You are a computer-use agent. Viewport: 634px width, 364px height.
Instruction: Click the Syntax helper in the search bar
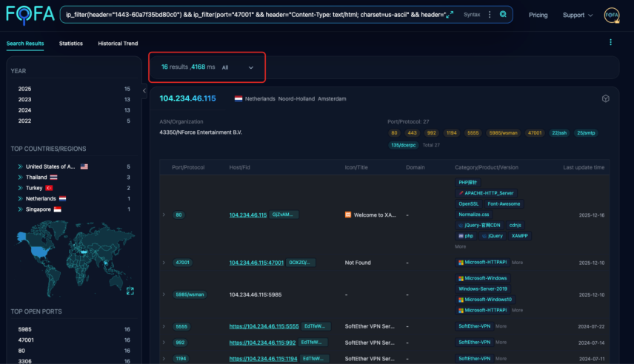point(471,15)
